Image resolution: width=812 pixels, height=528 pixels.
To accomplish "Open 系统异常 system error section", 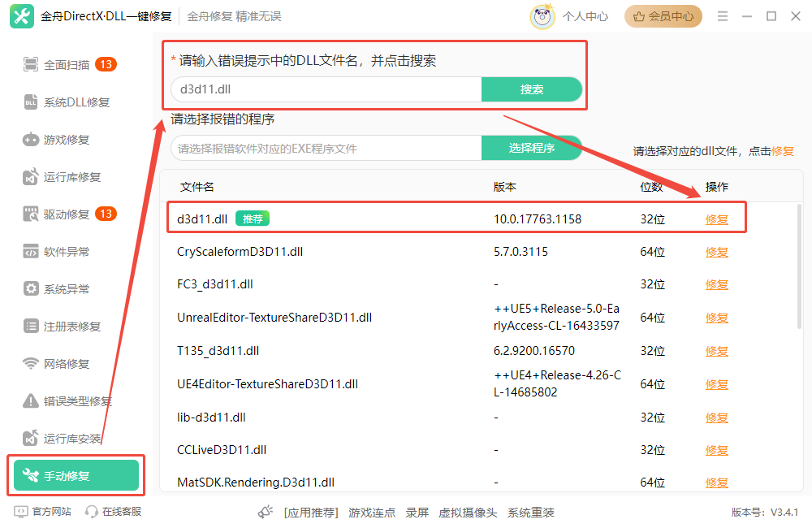I will click(56, 289).
